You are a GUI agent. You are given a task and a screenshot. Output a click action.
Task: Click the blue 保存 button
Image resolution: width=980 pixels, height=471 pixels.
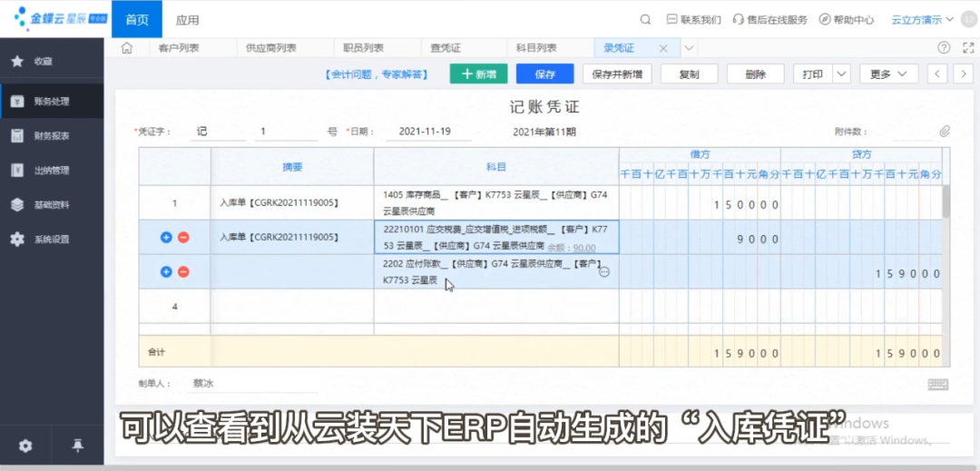(x=545, y=74)
